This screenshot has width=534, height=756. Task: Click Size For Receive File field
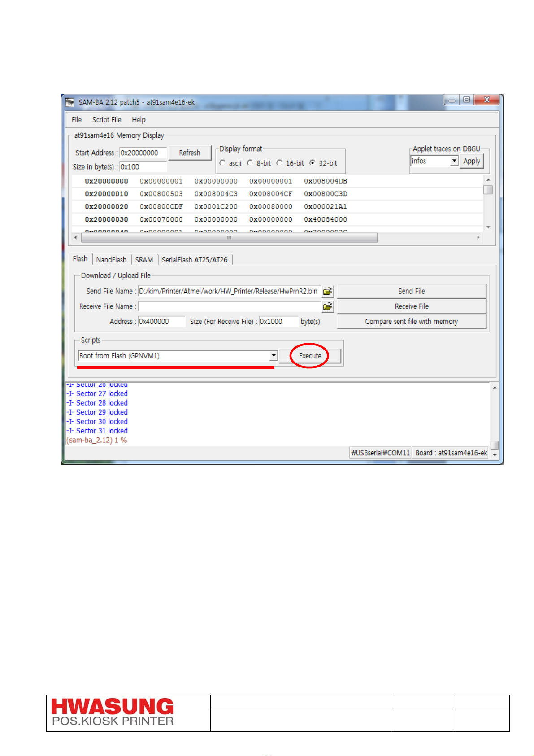(x=278, y=322)
